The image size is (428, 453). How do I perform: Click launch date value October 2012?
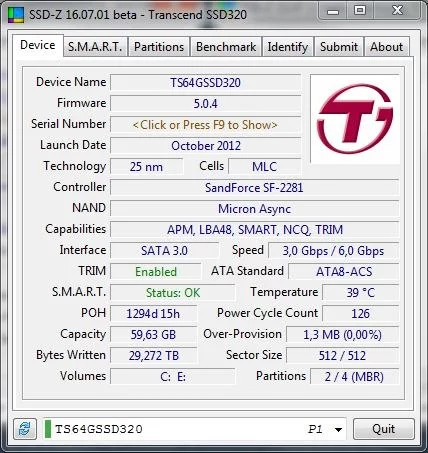(205, 146)
